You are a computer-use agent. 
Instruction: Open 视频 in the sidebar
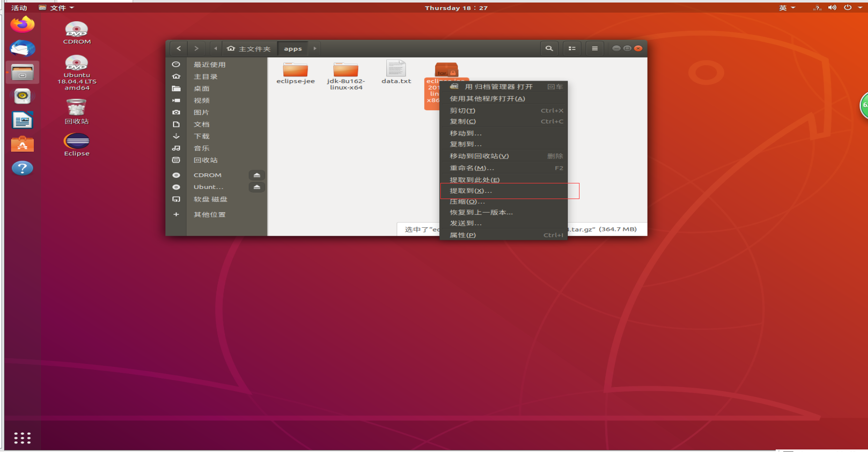tap(217, 101)
